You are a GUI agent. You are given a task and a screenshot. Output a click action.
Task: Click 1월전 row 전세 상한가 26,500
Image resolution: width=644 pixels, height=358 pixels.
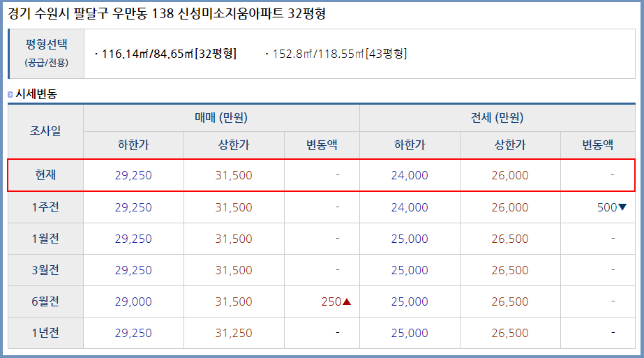[x=510, y=239]
